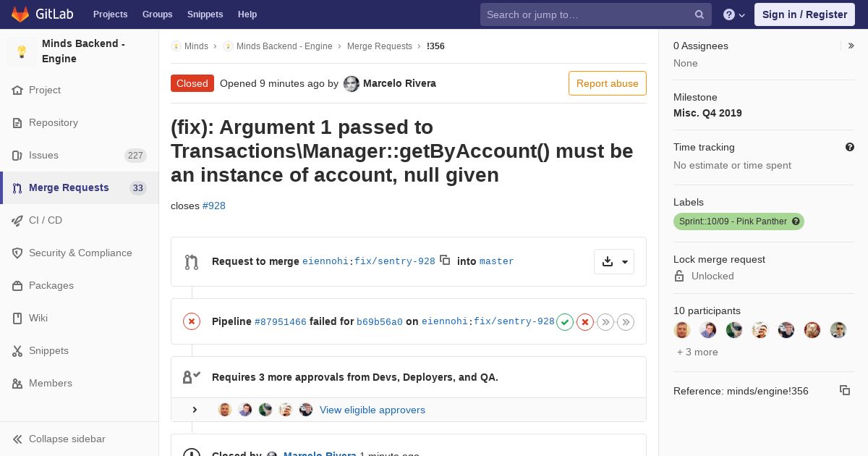
Task: Click the third approver avatar in approvals row
Action: point(265,410)
